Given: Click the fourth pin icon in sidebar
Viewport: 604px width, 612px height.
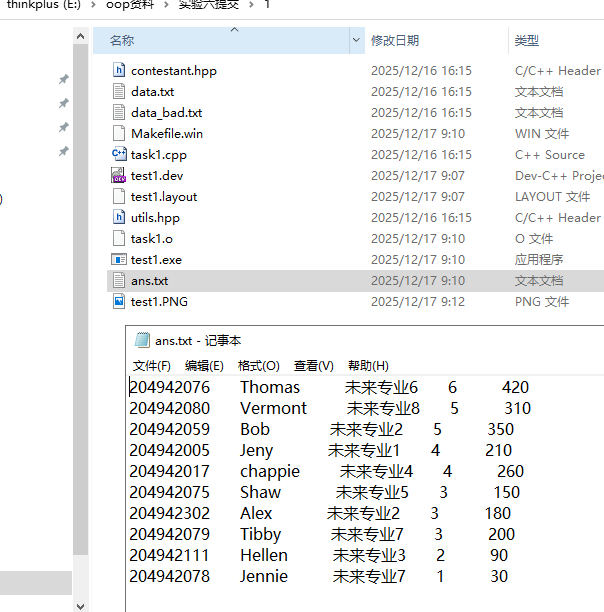Looking at the screenshot, I should pos(64,151).
